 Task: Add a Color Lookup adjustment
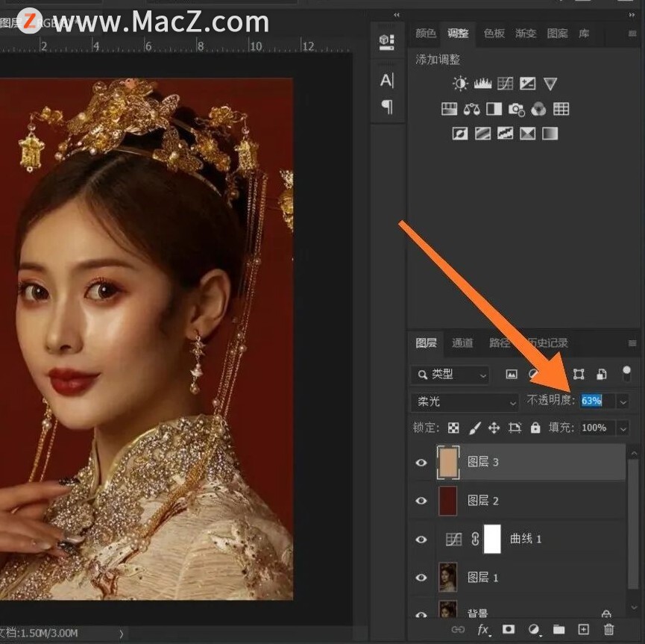(x=561, y=109)
